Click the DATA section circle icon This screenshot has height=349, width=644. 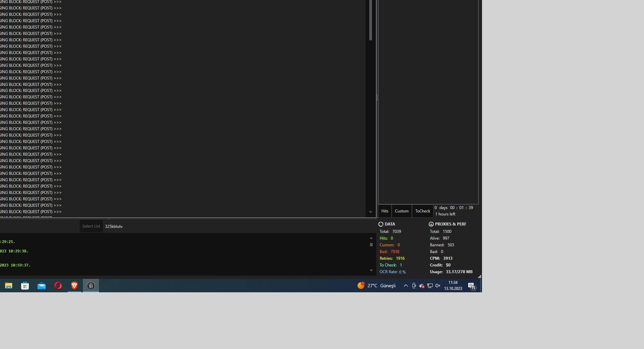tap(381, 224)
